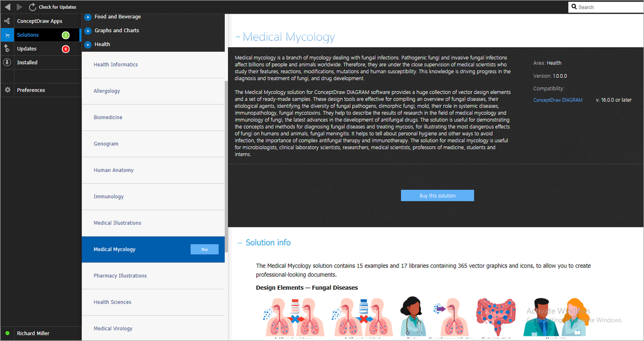
Task: Click the Installed download icon
Action: click(x=7, y=62)
